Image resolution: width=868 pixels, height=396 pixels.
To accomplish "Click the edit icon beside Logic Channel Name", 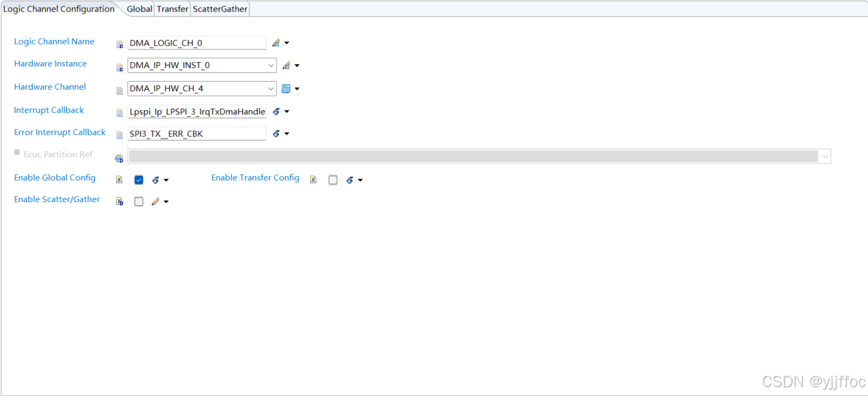I will 275,43.
